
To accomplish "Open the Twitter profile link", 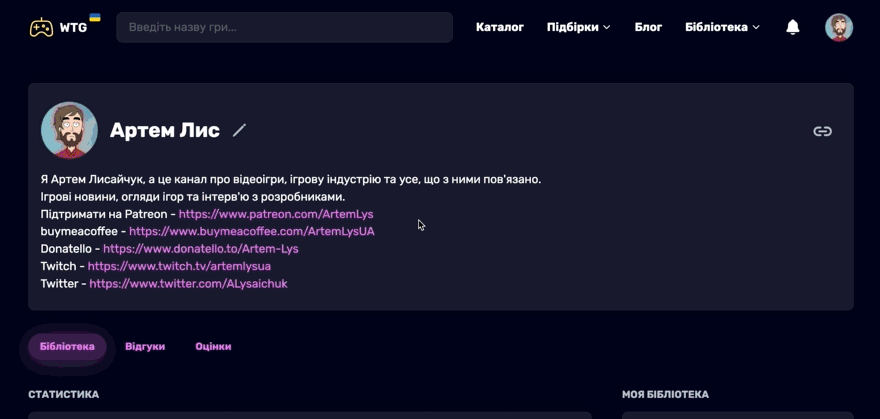I will click(188, 283).
